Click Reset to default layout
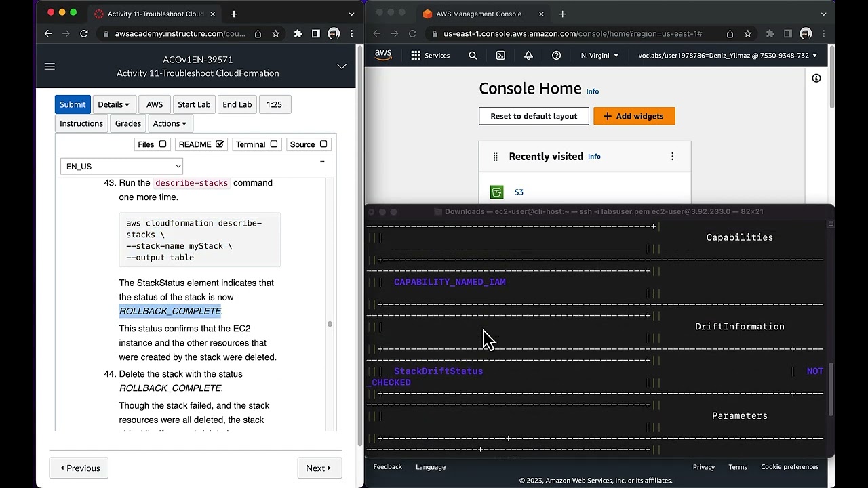This screenshot has width=868, height=488. coord(534,116)
